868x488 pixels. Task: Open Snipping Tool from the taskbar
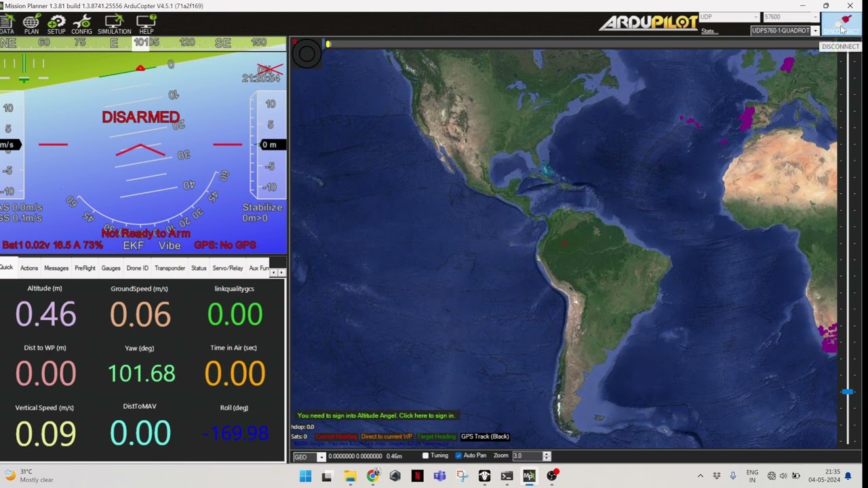pyautogui.click(x=462, y=476)
